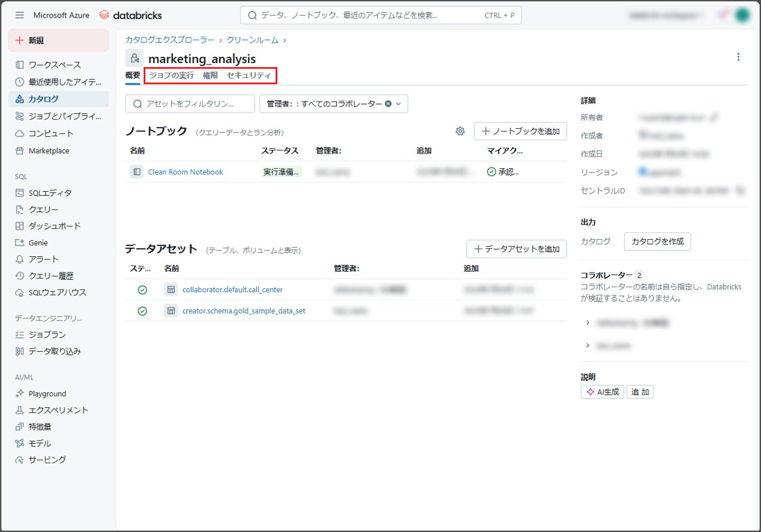This screenshot has height=532, width=761.
Task: Expand the first collaborator entry
Action: (588, 323)
